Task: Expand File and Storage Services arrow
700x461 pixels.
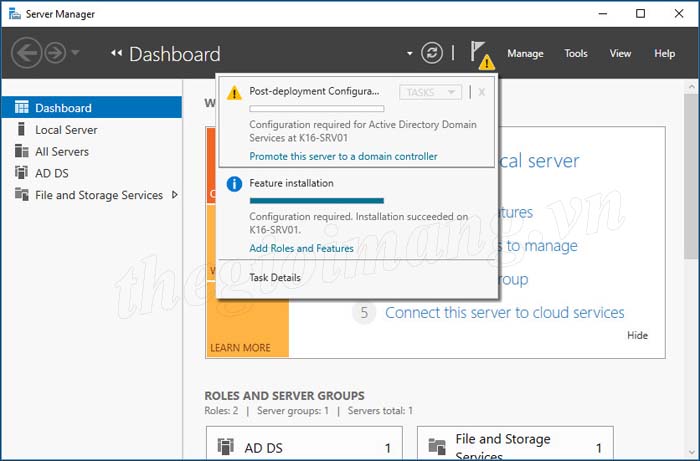Action: pyautogui.click(x=175, y=195)
